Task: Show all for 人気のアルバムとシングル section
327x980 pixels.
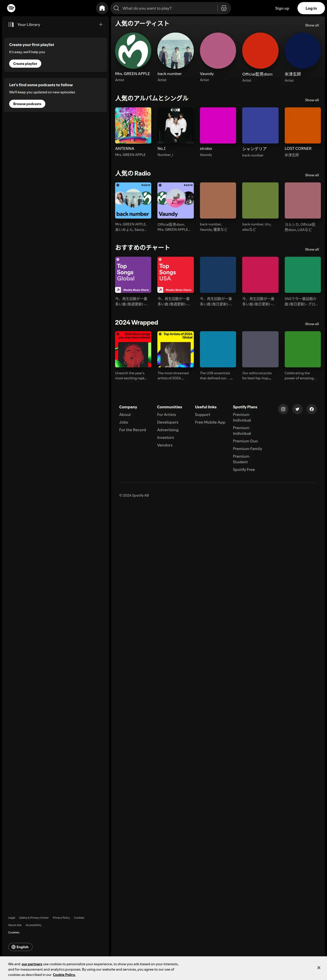Action: 312,100
